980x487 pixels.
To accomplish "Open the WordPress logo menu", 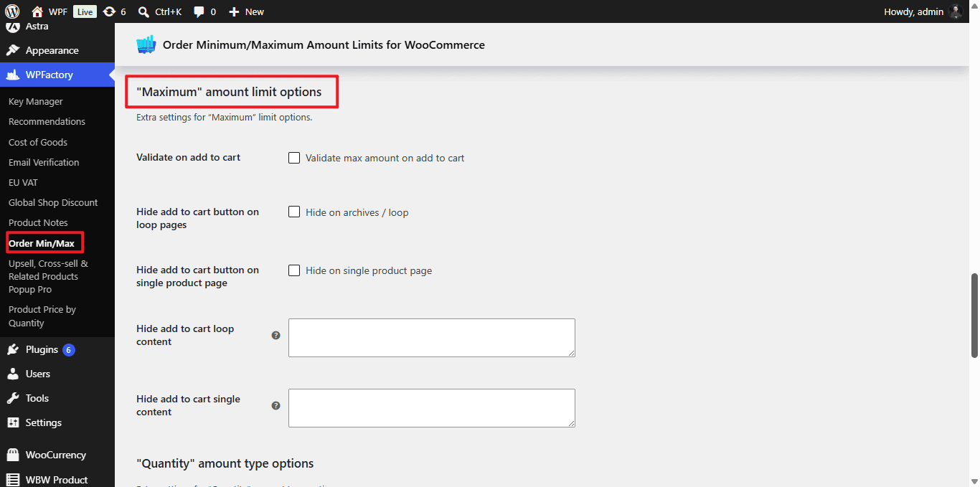I will (12, 11).
